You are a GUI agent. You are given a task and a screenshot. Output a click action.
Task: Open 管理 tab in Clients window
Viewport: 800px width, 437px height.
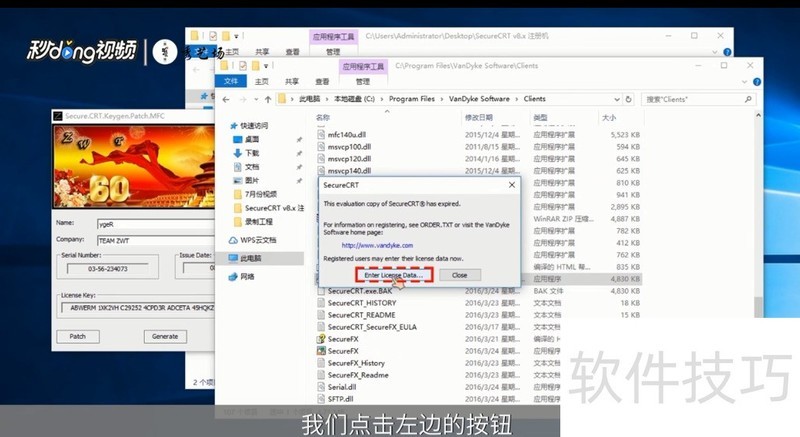[363, 82]
